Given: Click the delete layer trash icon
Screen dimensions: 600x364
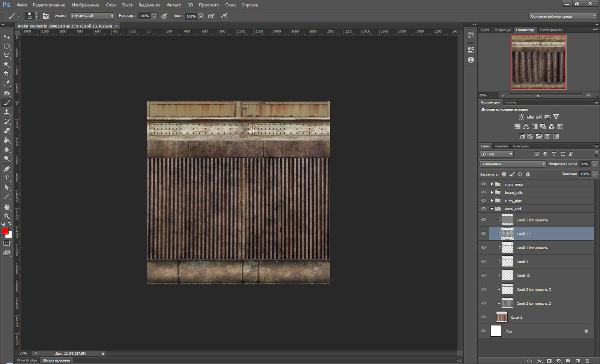Looking at the screenshot, I should click(x=587, y=361).
